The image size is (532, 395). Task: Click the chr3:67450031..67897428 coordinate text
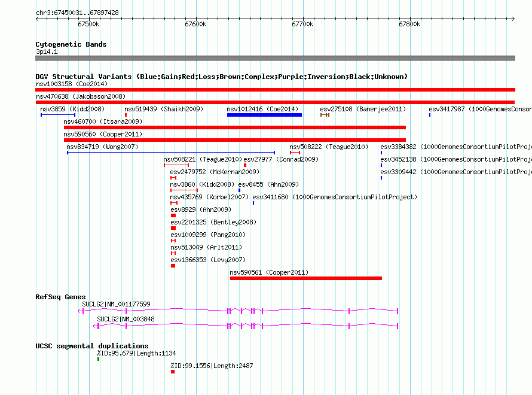tap(77, 13)
